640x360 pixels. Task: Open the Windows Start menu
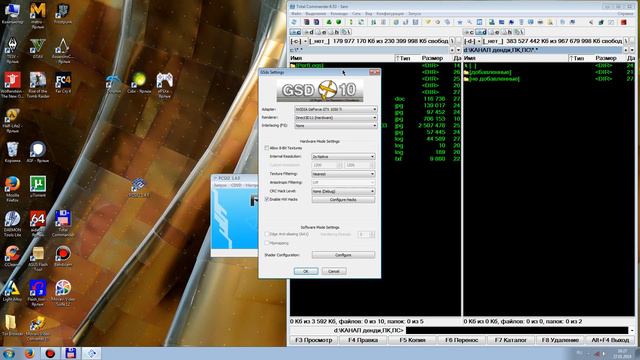(8, 353)
